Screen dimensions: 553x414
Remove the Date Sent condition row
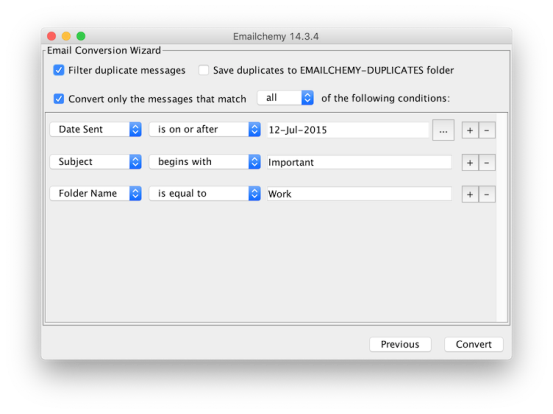(x=487, y=130)
